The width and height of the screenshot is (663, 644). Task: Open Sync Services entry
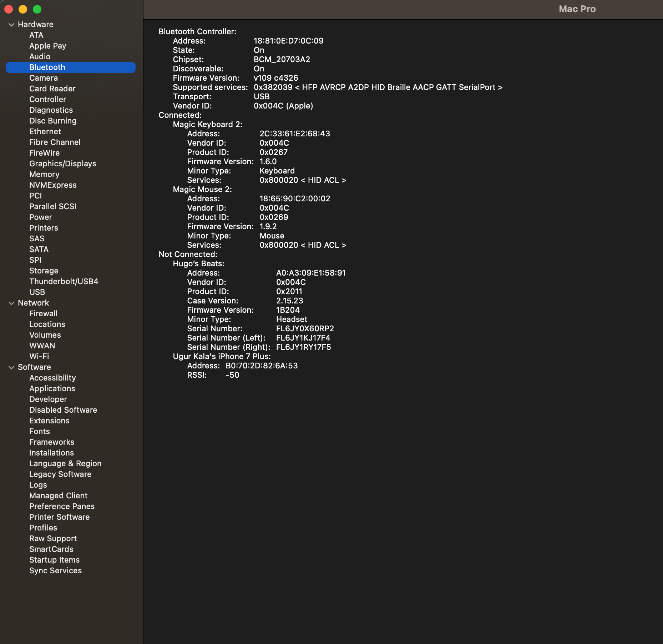tap(56, 570)
